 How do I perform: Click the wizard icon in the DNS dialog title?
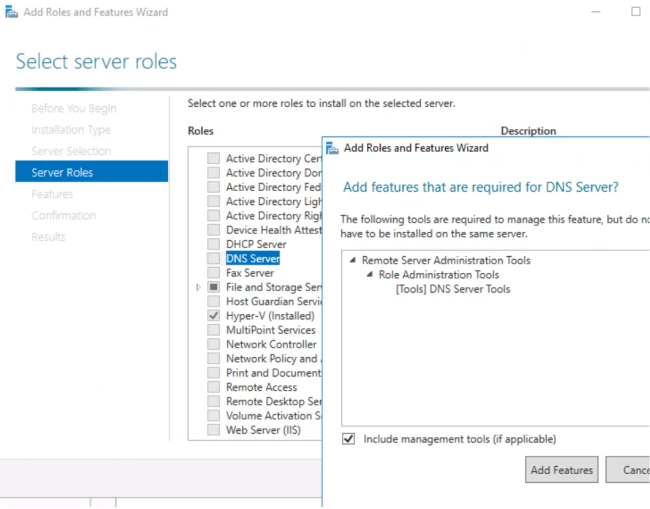click(332, 148)
